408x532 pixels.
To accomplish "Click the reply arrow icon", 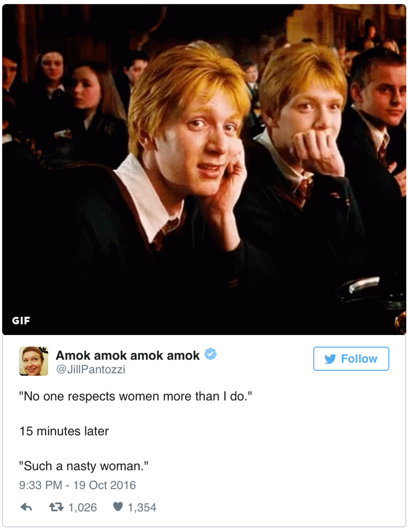I will (26, 507).
